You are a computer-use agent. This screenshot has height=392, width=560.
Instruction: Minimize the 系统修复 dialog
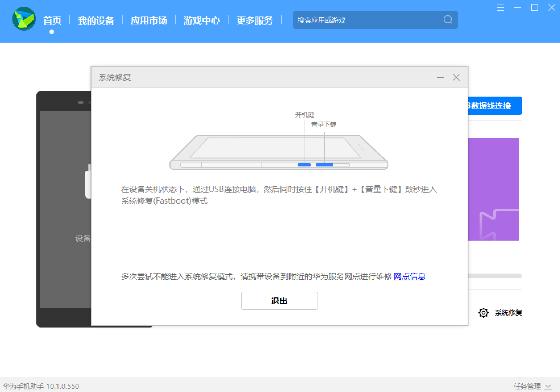pyautogui.click(x=440, y=77)
